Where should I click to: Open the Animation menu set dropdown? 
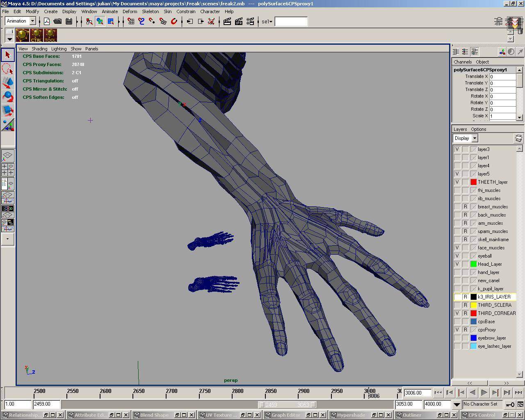coord(32,21)
